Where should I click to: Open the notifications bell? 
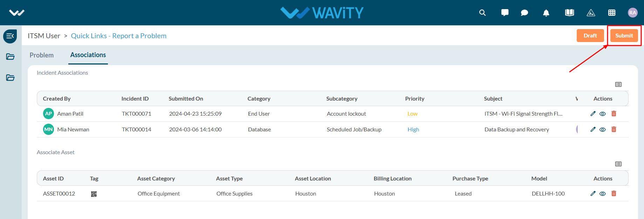pos(546,13)
